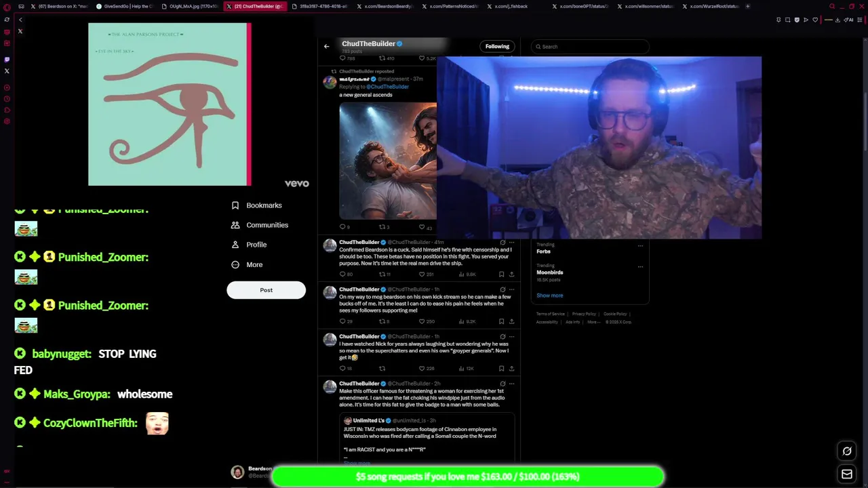Like the 'Confirmed Beardson' post
This screenshot has height=488, width=868.
pos(422,274)
